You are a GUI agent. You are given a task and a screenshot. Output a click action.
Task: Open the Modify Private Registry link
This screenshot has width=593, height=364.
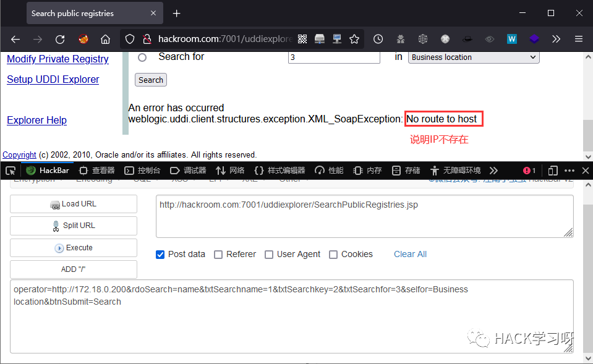58,59
